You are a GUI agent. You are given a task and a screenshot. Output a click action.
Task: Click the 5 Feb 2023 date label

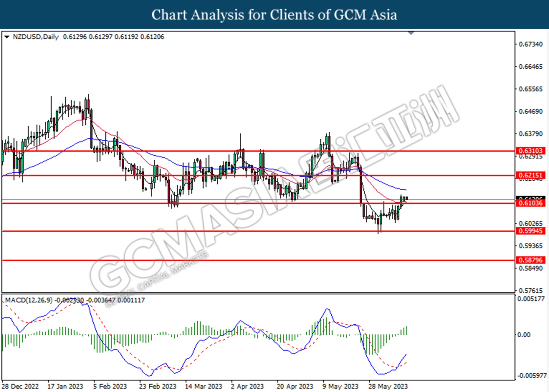(x=110, y=386)
